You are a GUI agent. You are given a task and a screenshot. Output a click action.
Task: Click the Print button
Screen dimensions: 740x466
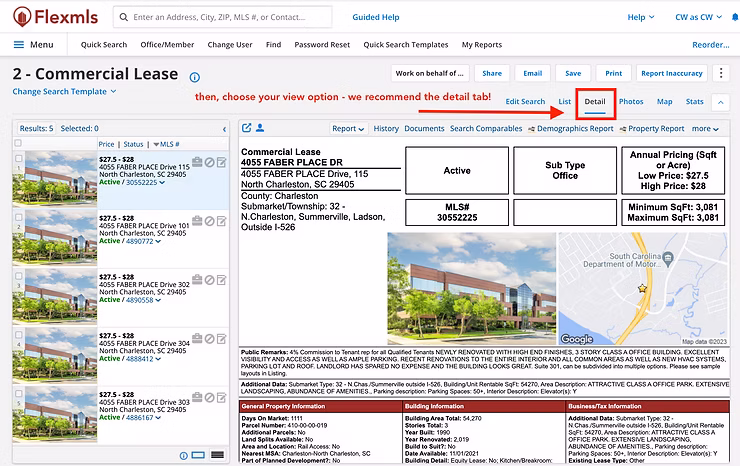pyautogui.click(x=613, y=73)
